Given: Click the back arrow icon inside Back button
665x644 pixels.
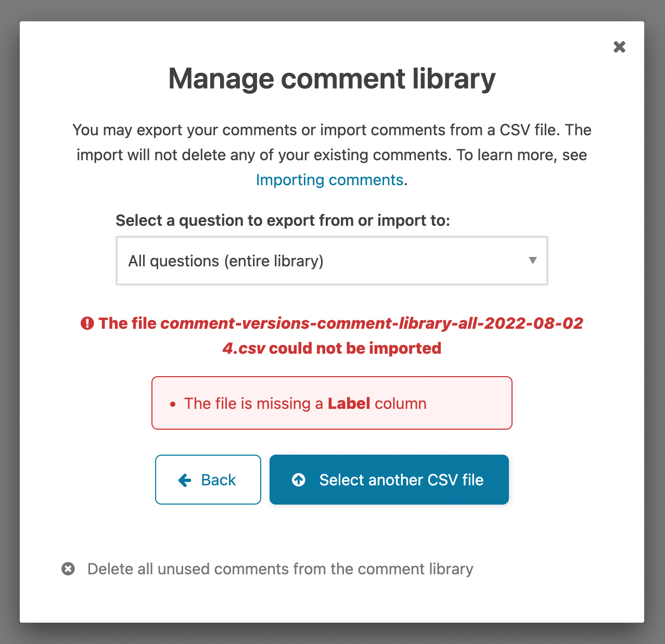Looking at the screenshot, I should [185, 480].
